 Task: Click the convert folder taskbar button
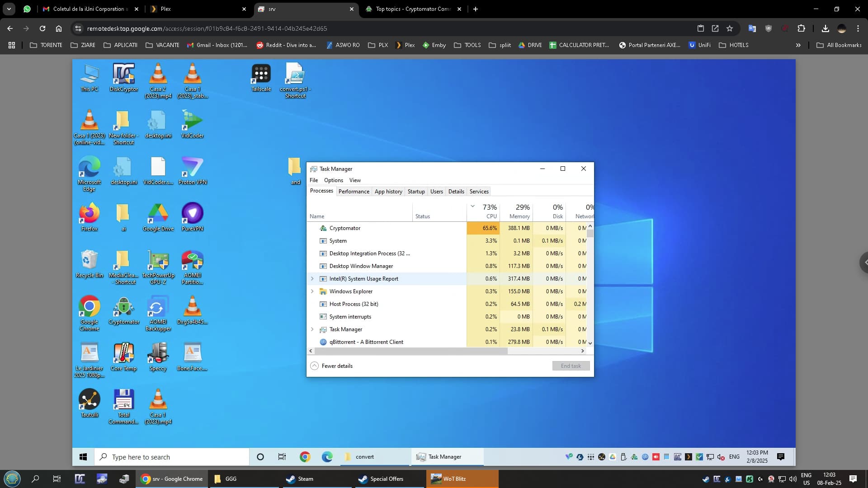pos(375,457)
